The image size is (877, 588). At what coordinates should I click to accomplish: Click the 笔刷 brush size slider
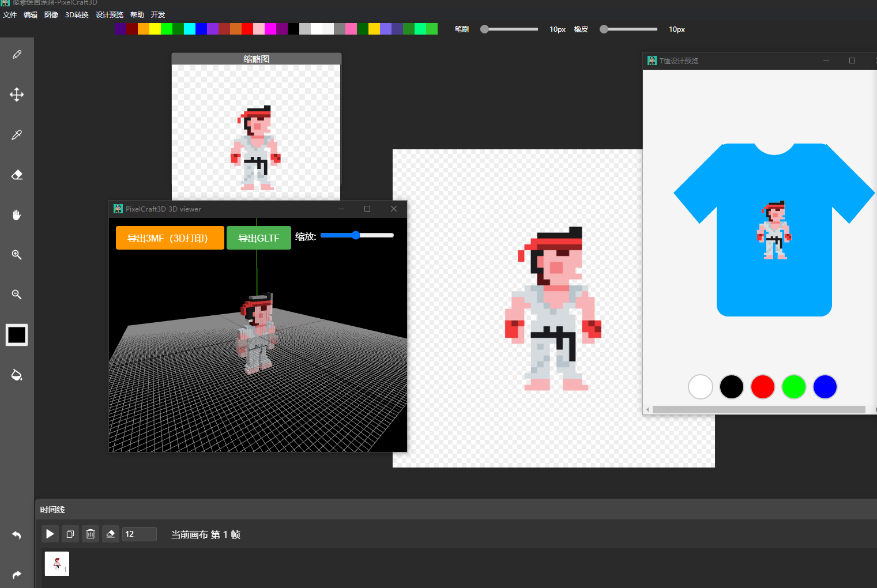pyautogui.click(x=510, y=29)
